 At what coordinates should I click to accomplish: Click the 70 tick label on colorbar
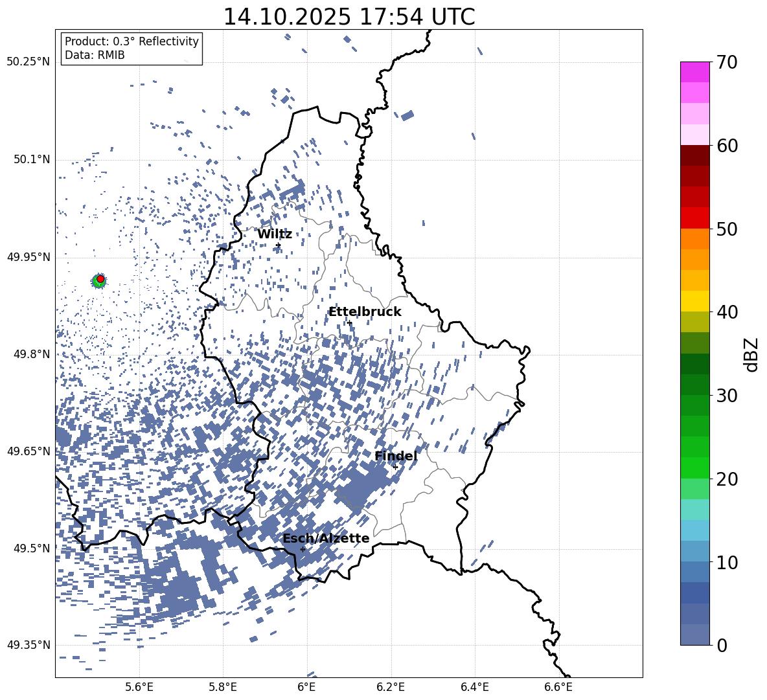(x=728, y=63)
